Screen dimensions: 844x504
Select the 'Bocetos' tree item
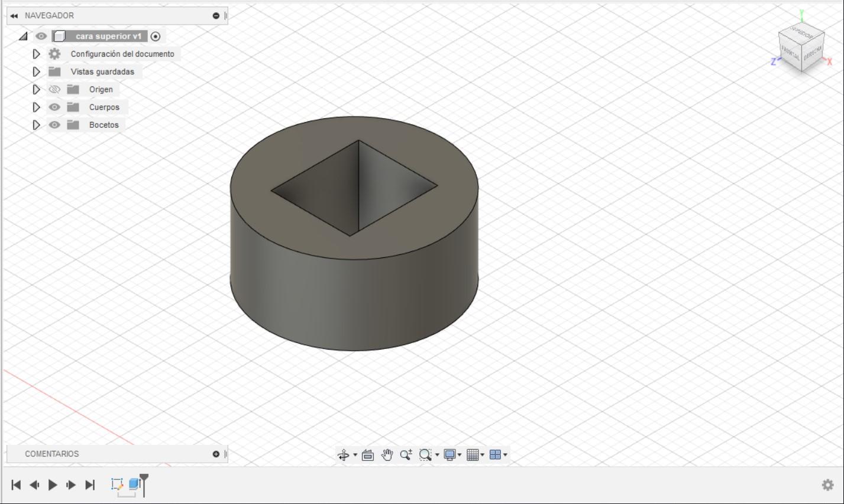tap(104, 125)
